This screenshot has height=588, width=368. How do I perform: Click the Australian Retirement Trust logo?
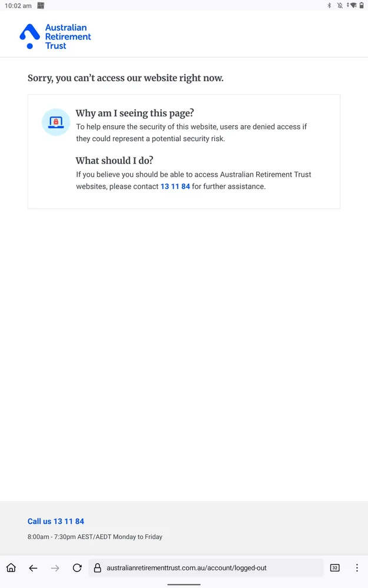coord(55,36)
